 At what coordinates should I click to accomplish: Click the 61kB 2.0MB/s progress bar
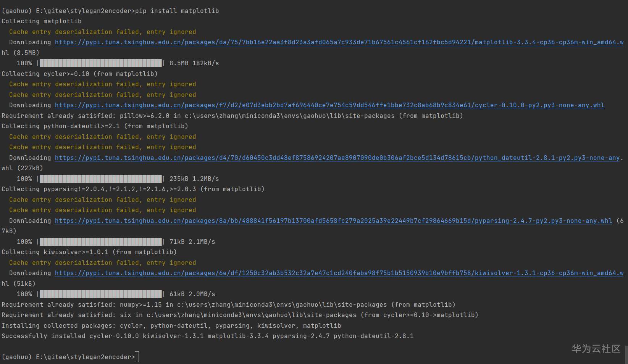(101, 294)
